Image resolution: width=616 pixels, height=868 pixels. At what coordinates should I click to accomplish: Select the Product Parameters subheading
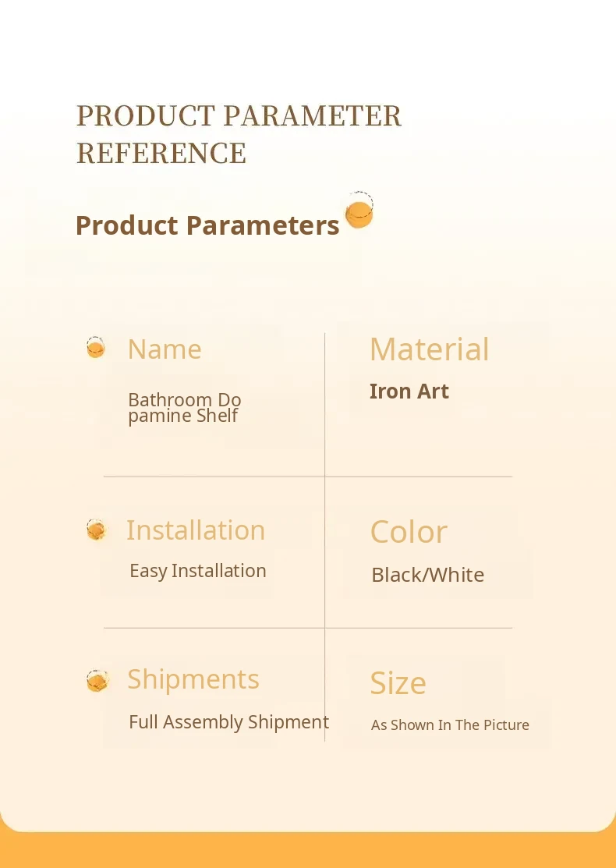click(207, 225)
